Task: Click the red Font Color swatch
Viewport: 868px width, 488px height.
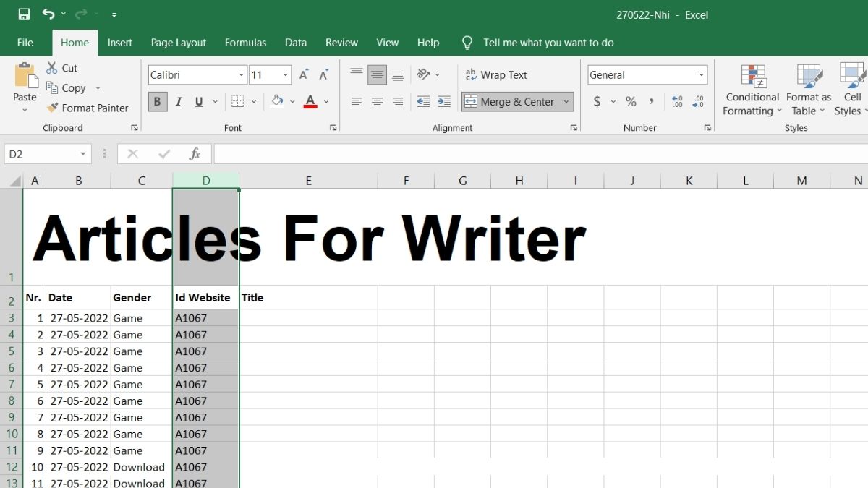Action: (309, 106)
